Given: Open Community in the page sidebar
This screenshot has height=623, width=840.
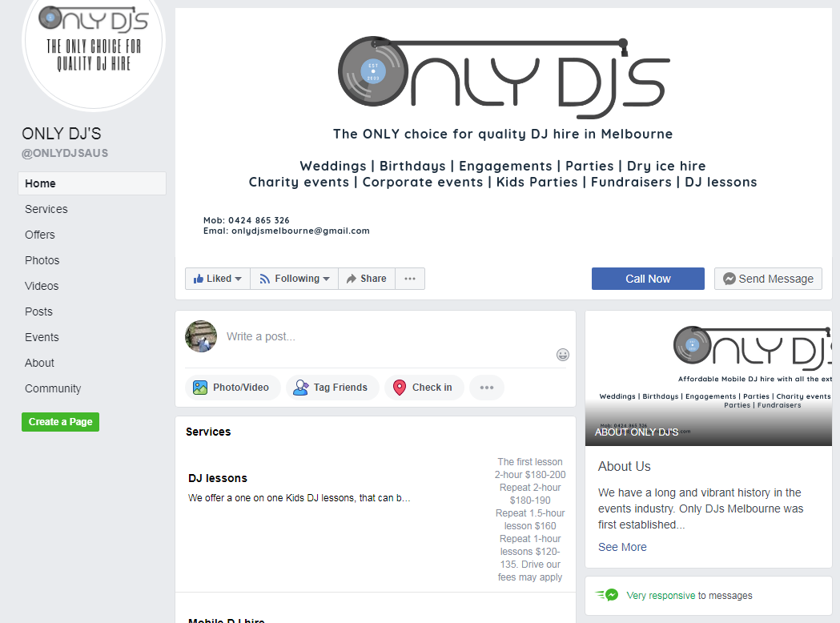Looking at the screenshot, I should 53,389.
